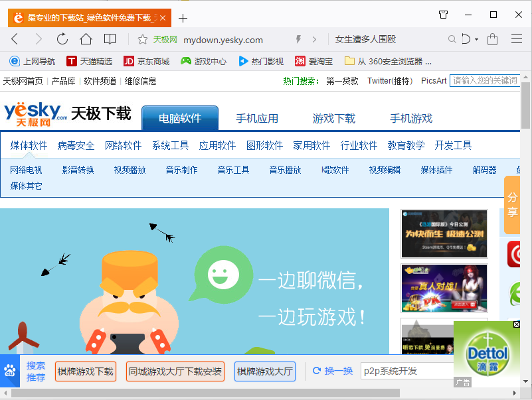The height and width of the screenshot is (400, 532).
Task: Open the 真人对战 game ad thumbnail
Action: (444, 288)
